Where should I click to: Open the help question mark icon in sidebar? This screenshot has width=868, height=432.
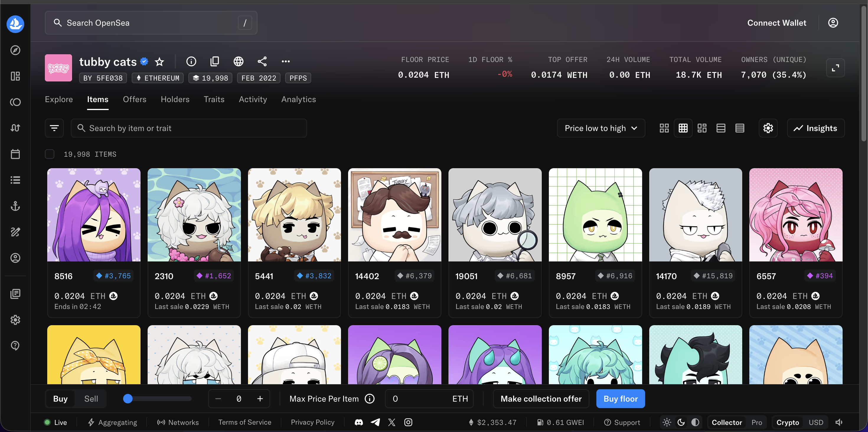tap(15, 346)
